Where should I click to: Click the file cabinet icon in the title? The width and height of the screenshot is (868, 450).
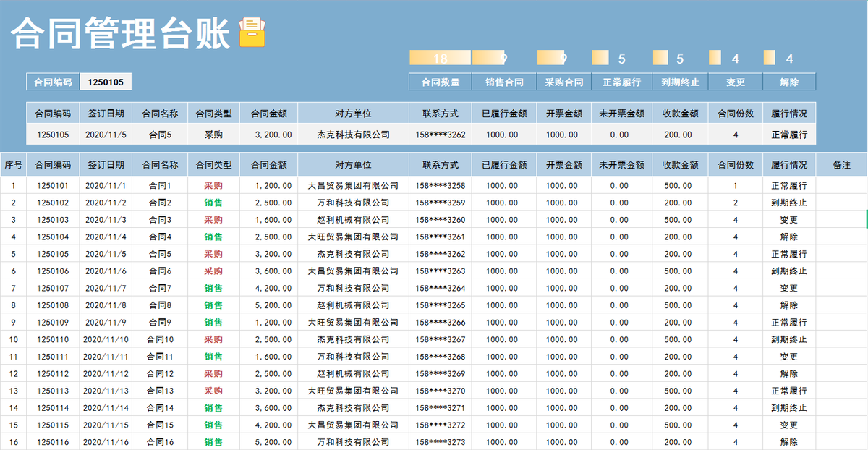tap(252, 30)
